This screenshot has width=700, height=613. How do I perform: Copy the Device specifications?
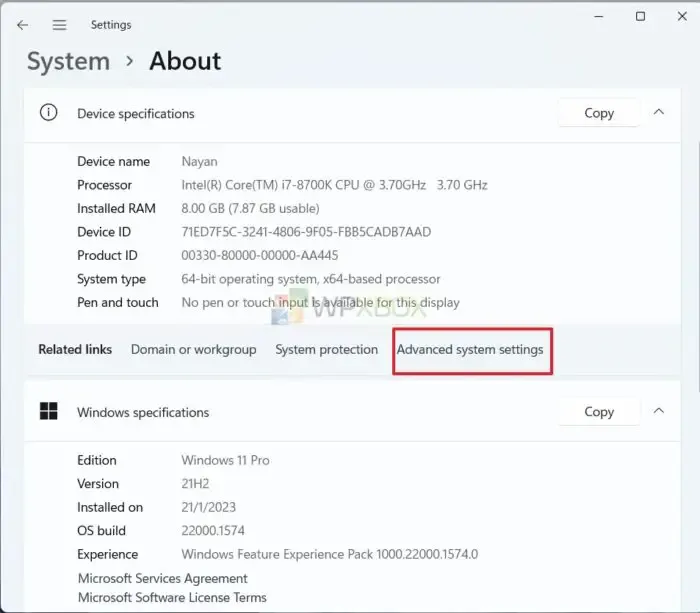tap(599, 113)
